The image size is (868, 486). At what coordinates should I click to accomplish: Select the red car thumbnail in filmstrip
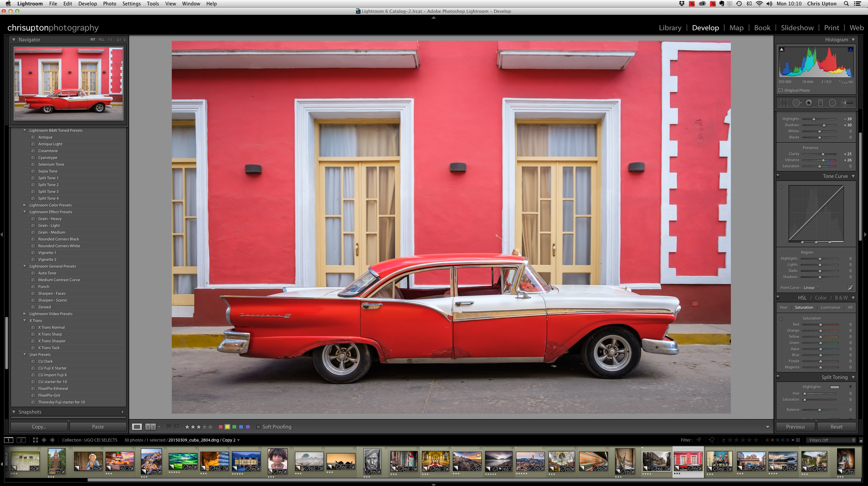(x=688, y=461)
